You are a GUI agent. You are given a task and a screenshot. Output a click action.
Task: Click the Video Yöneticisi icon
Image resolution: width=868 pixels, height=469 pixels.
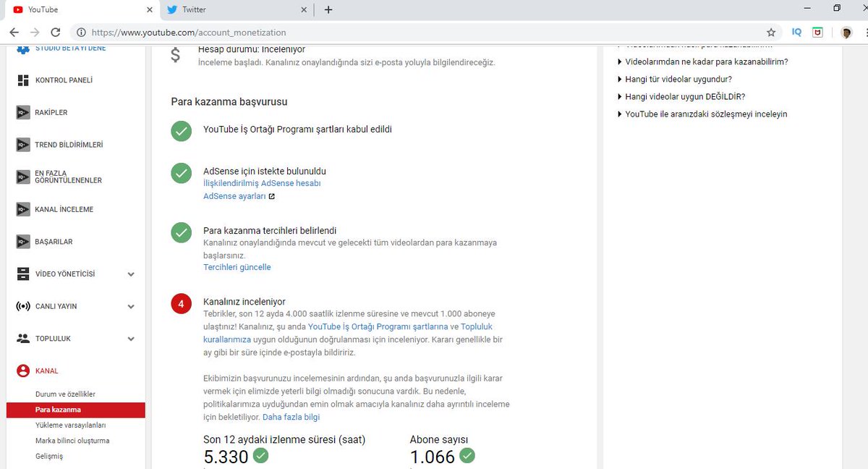pos(23,274)
